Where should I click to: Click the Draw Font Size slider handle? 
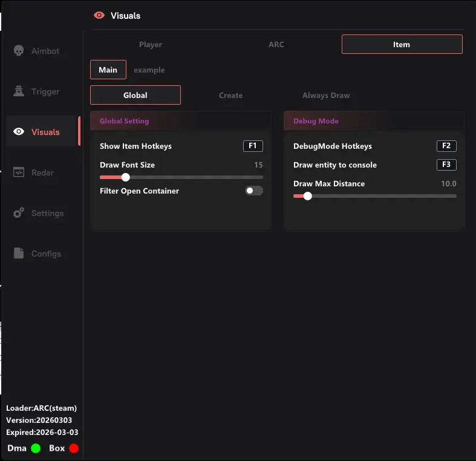click(125, 177)
